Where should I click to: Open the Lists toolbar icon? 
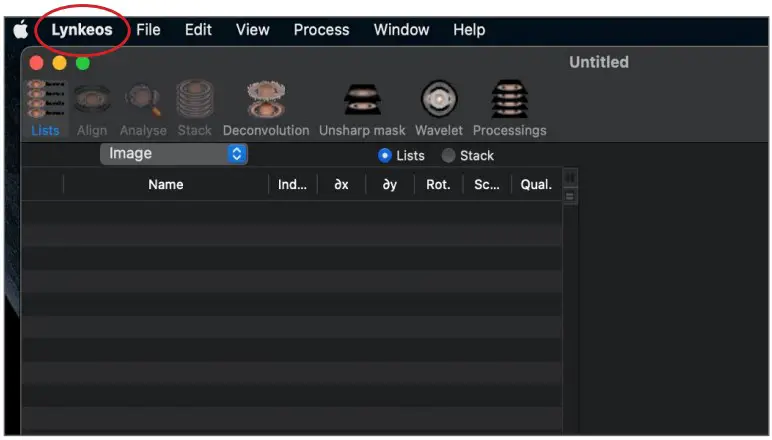(46, 108)
